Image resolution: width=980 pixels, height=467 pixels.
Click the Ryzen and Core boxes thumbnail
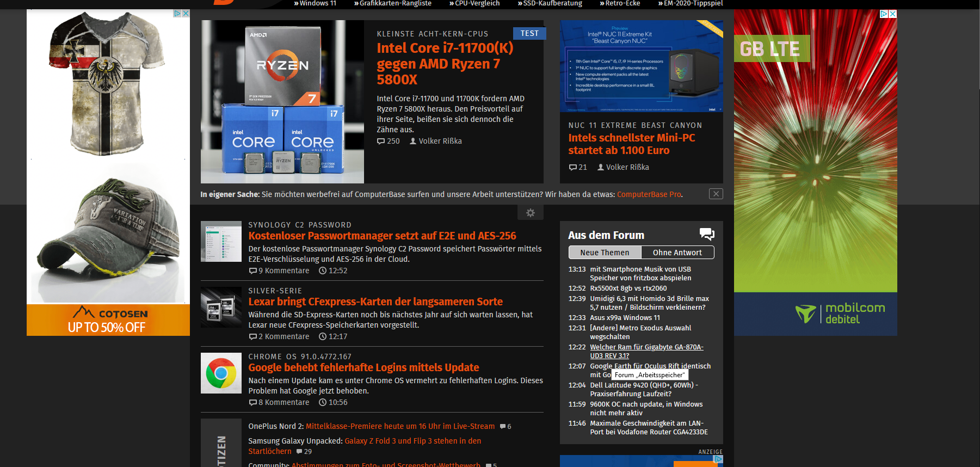click(x=282, y=102)
